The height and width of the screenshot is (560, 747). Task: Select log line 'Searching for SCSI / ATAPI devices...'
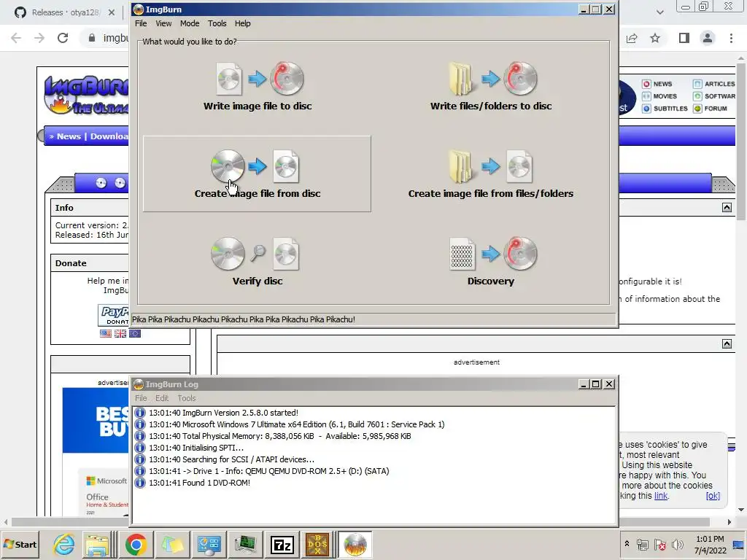pos(231,459)
